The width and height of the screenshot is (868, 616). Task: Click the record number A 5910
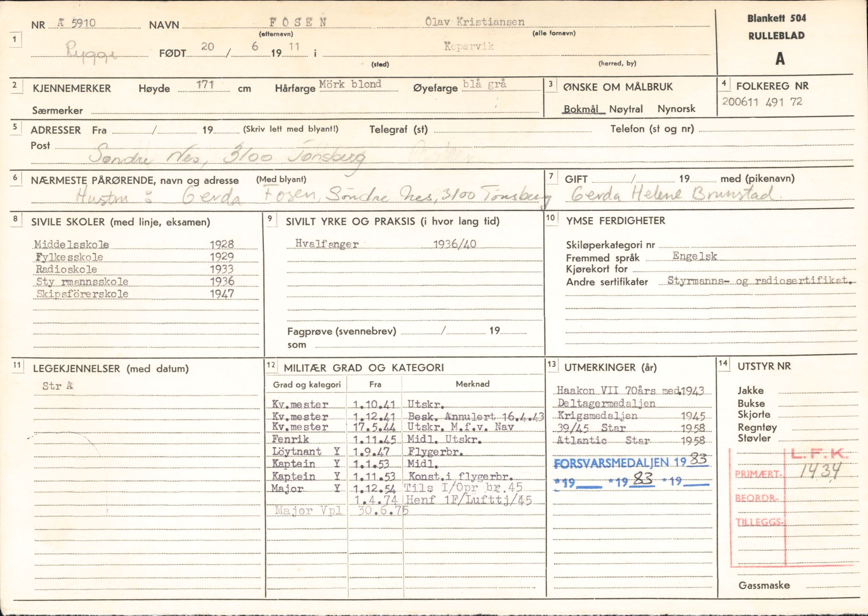click(77, 23)
